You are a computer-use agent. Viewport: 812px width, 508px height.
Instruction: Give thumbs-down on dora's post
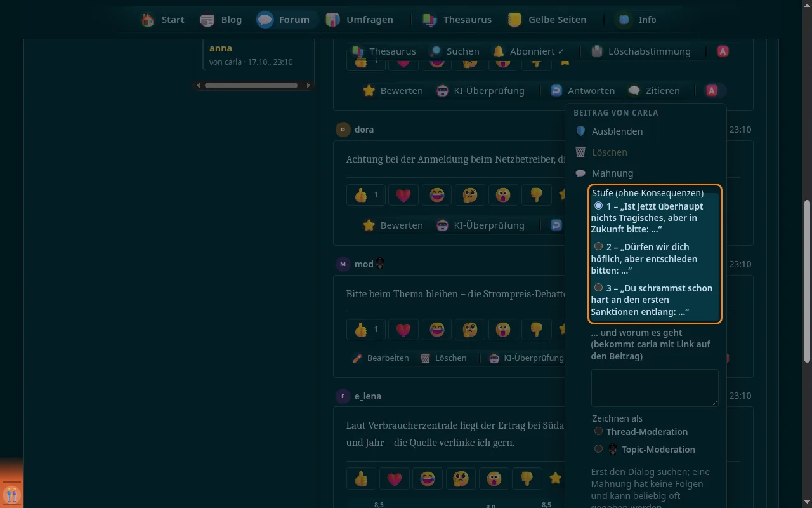(536, 195)
